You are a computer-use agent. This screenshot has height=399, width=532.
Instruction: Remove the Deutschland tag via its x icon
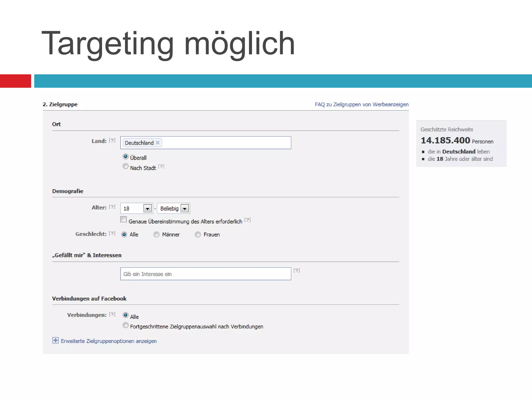[x=157, y=143]
